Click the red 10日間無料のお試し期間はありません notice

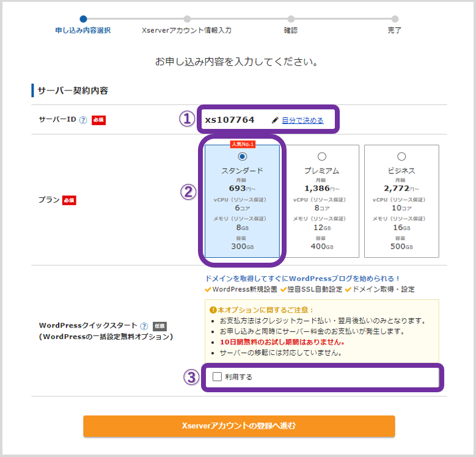click(282, 342)
